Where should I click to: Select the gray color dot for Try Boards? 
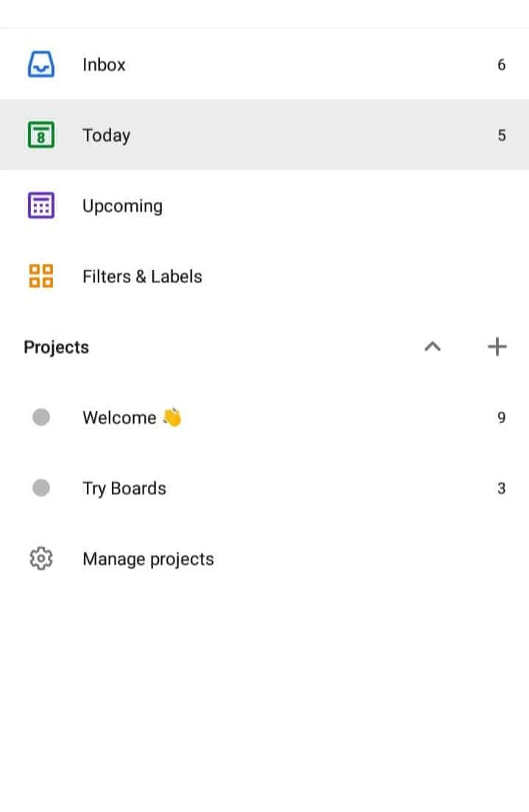41,488
